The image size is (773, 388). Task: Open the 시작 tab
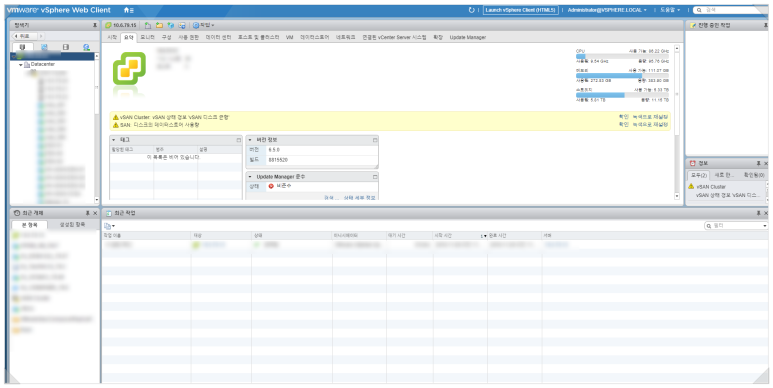(112, 37)
